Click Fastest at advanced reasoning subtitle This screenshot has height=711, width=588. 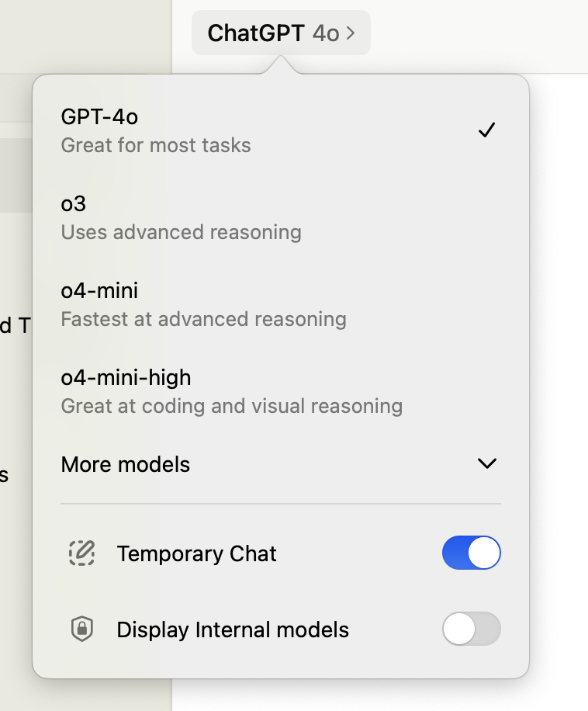204,319
